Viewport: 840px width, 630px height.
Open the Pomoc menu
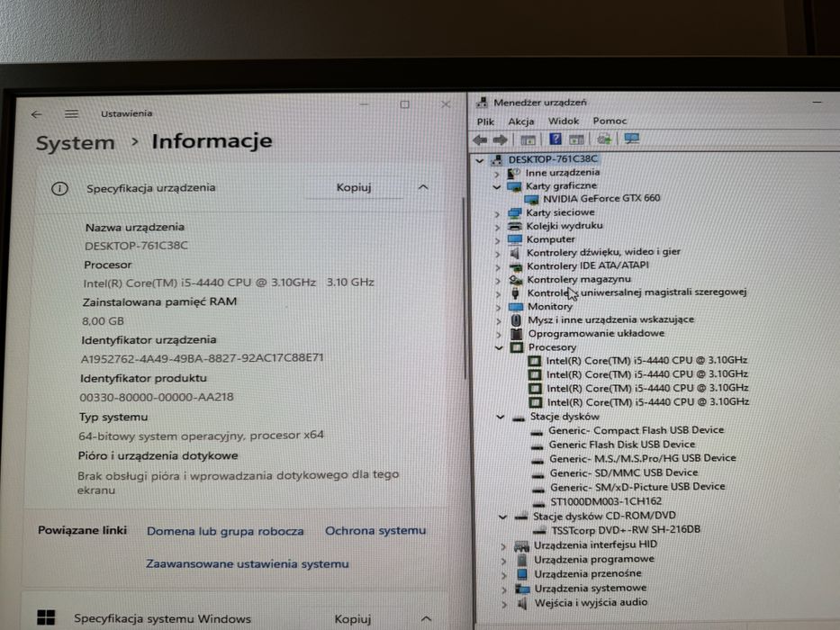pyautogui.click(x=610, y=121)
